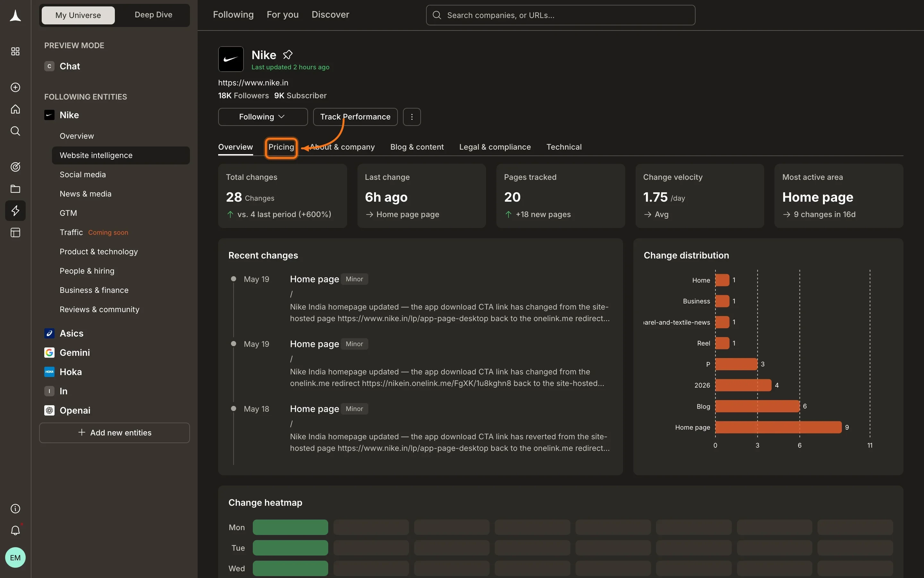Open People & hiring in sidebar

tap(121, 271)
